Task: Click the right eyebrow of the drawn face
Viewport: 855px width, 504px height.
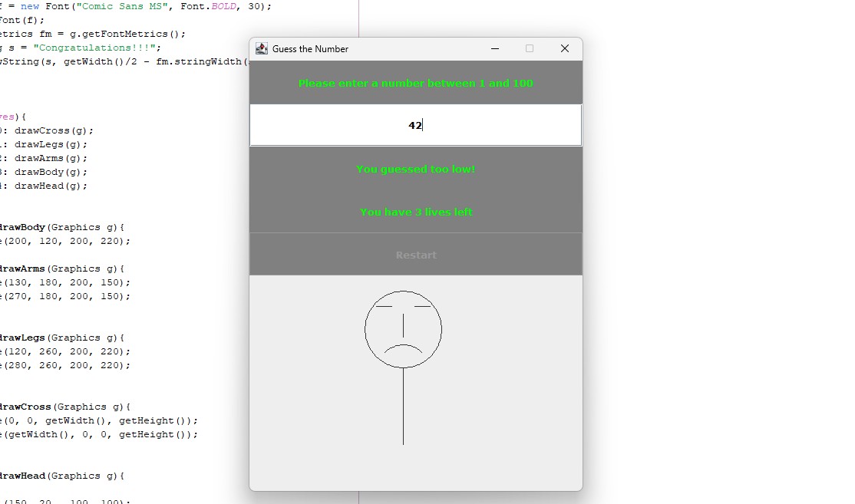Action: (x=422, y=306)
